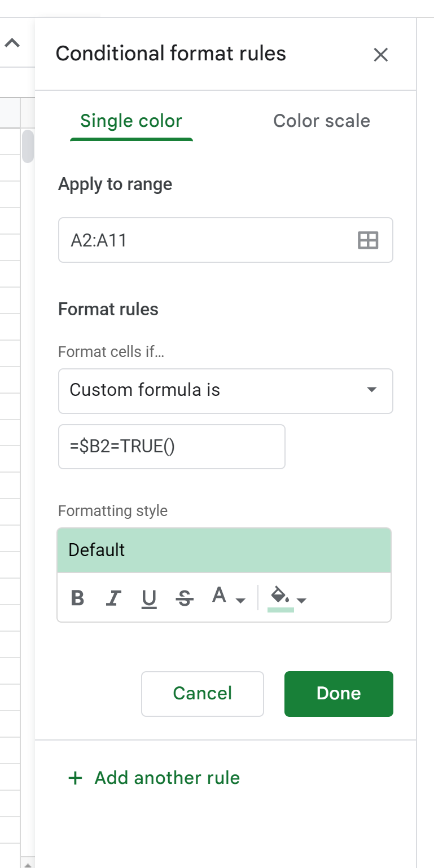The image size is (434, 868).
Task: Collapse the upward chevron at top left
Action: pos(12,43)
